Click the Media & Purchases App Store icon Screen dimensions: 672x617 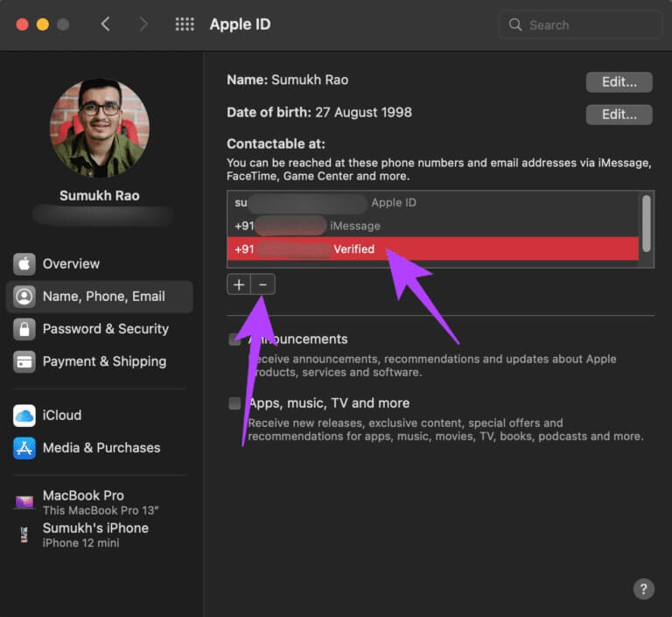[24, 447]
